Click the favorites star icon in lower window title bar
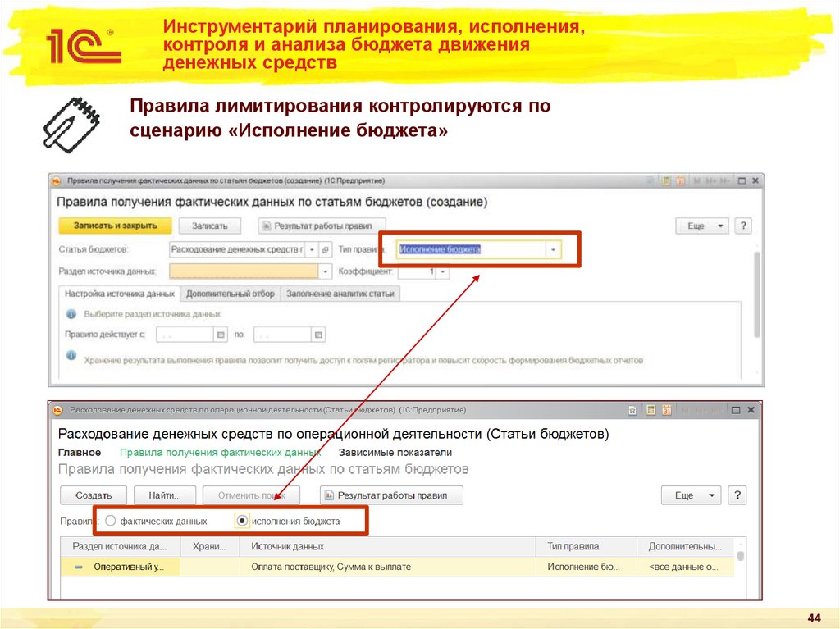 (632, 410)
